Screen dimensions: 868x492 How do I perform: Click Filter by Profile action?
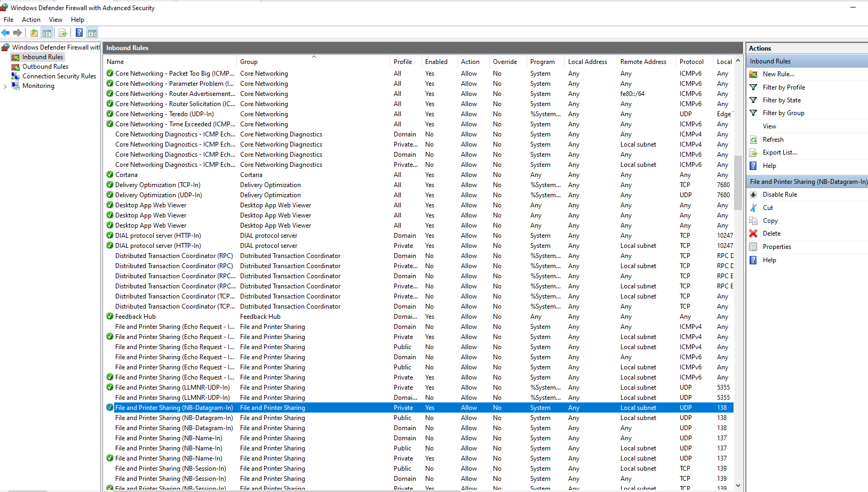click(x=784, y=87)
